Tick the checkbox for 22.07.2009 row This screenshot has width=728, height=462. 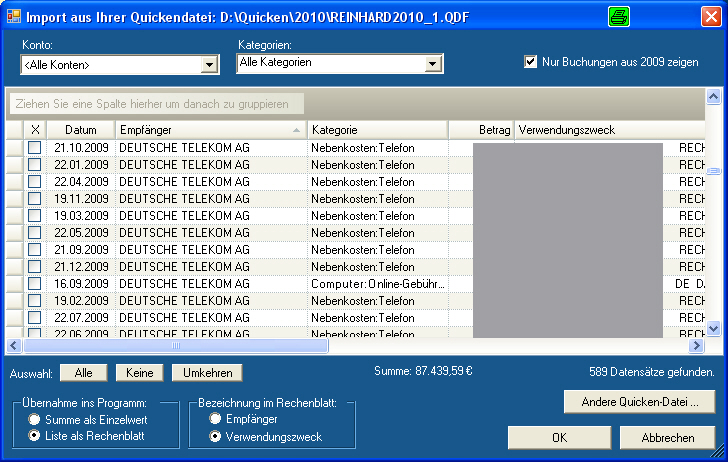(35, 318)
